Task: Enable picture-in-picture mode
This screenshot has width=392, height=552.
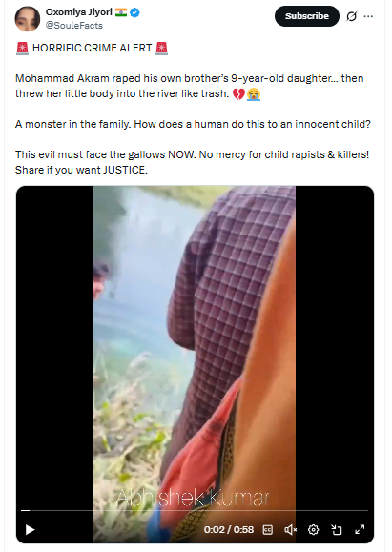Action: [x=337, y=529]
